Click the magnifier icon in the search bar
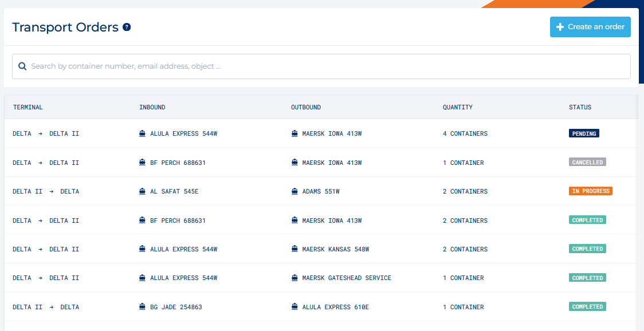The width and height of the screenshot is (644, 331). pyautogui.click(x=22, y=66)
